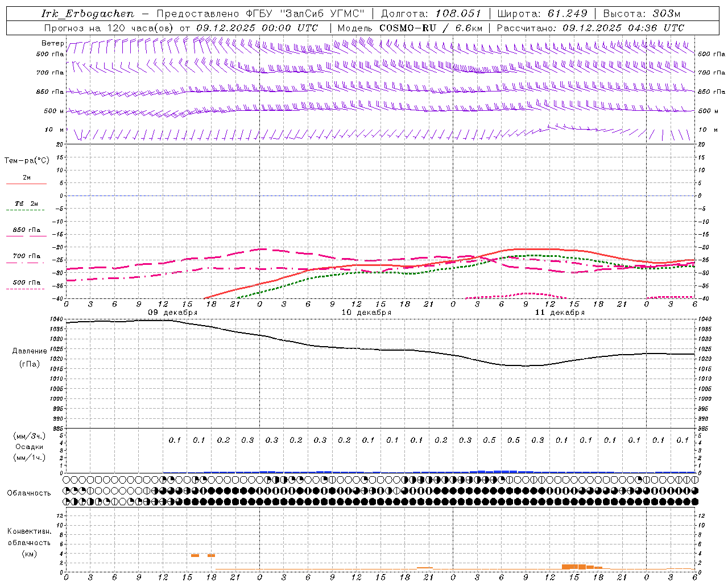Click the '500 гПа' temperature legend entry

pos(27,282)
